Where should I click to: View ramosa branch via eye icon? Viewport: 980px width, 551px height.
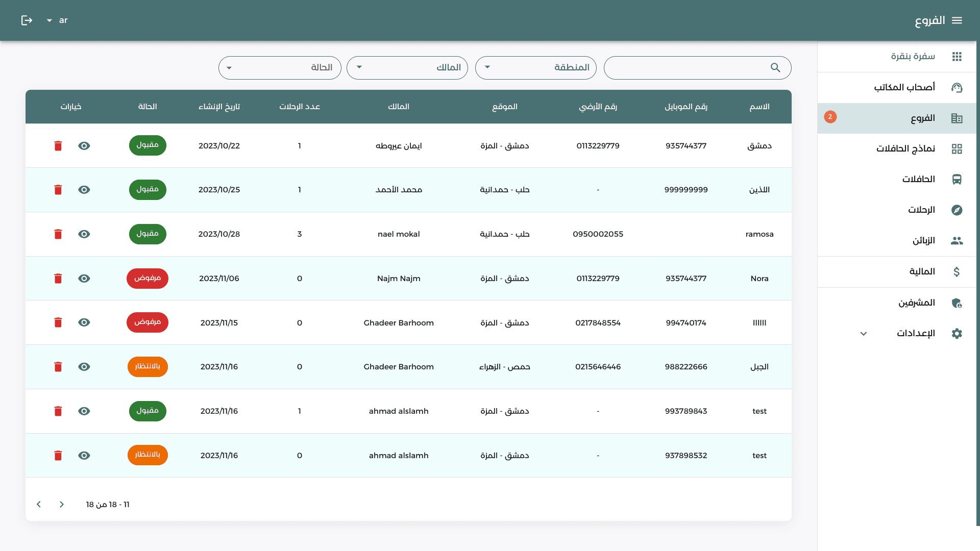coord(84,234)
